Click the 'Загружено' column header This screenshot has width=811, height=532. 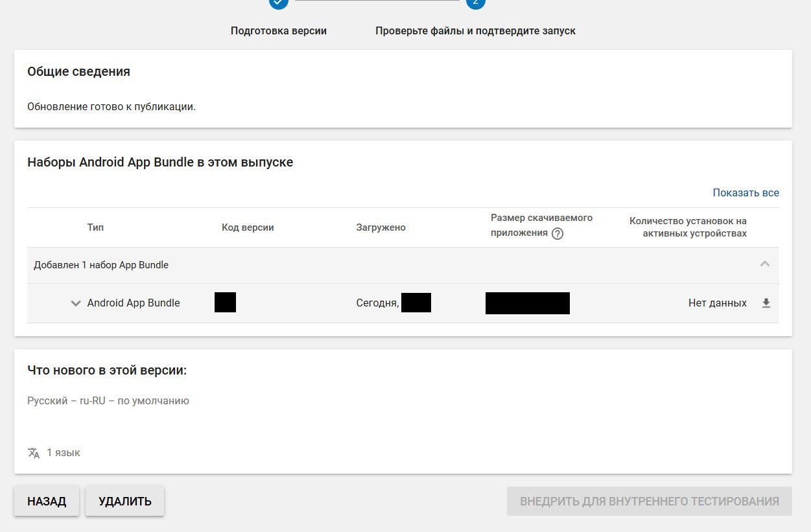pyautogui.click(x=381, y=227)
